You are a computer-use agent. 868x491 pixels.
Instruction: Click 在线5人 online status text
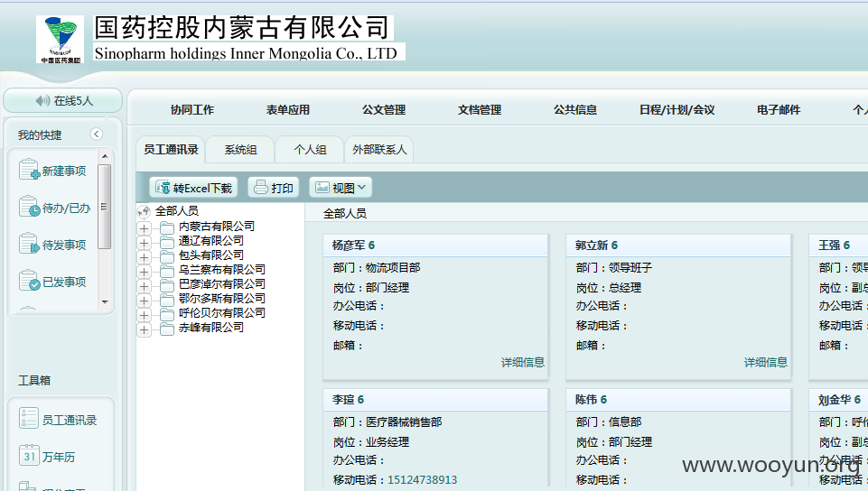click(x=74, y=100)
